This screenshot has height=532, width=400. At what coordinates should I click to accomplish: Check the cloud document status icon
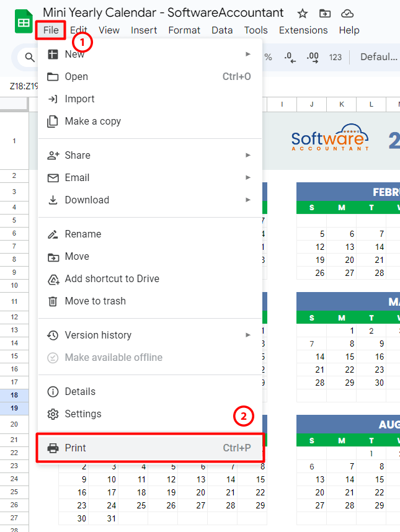tap(347, 14)
